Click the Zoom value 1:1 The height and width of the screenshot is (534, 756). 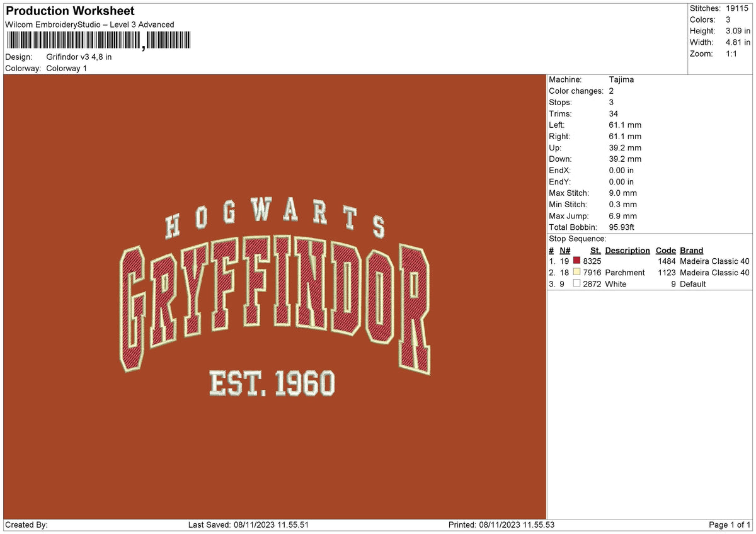click(x=732, y=54)
